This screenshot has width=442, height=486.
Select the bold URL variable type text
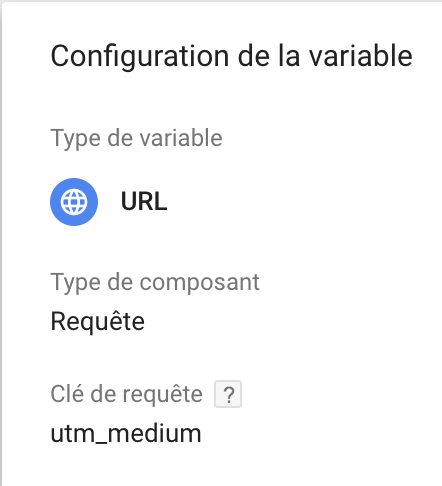tap(144, 201)
